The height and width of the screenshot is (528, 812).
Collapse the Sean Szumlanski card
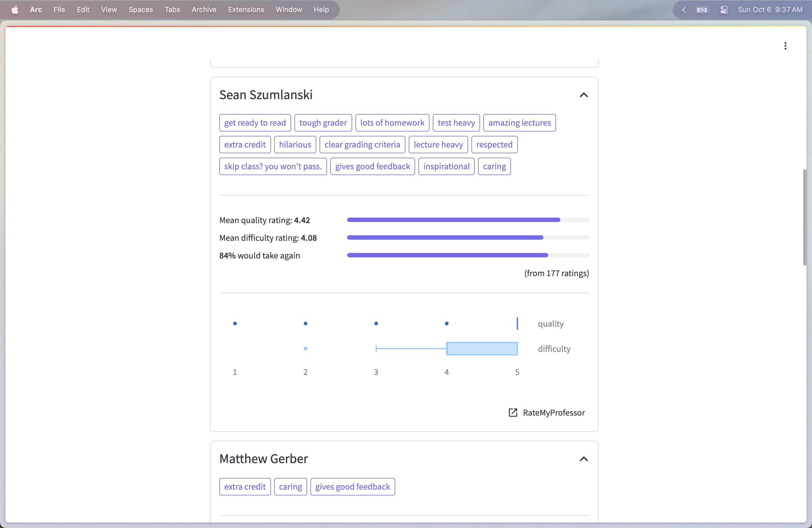pyautogui.click(x=583, y=95)
